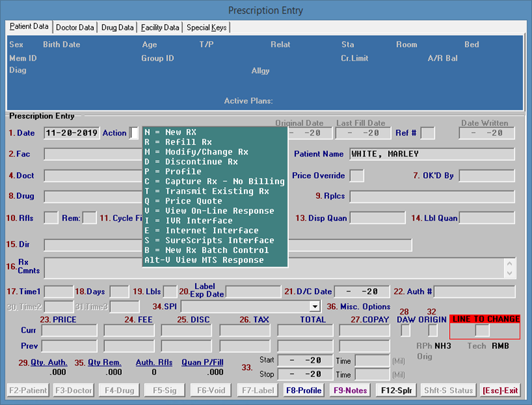Select 'R = Refill Rx' from action list

point(179,142)
